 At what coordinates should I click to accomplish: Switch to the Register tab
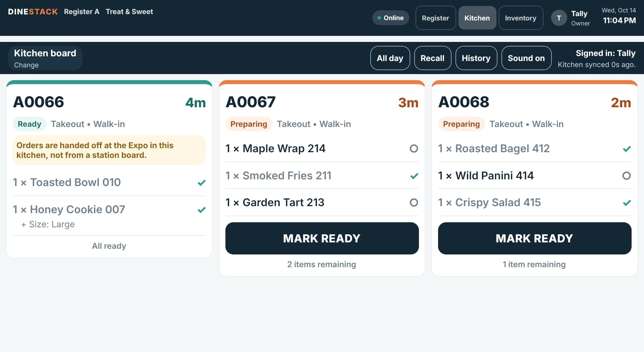click(x=435, y=18)
